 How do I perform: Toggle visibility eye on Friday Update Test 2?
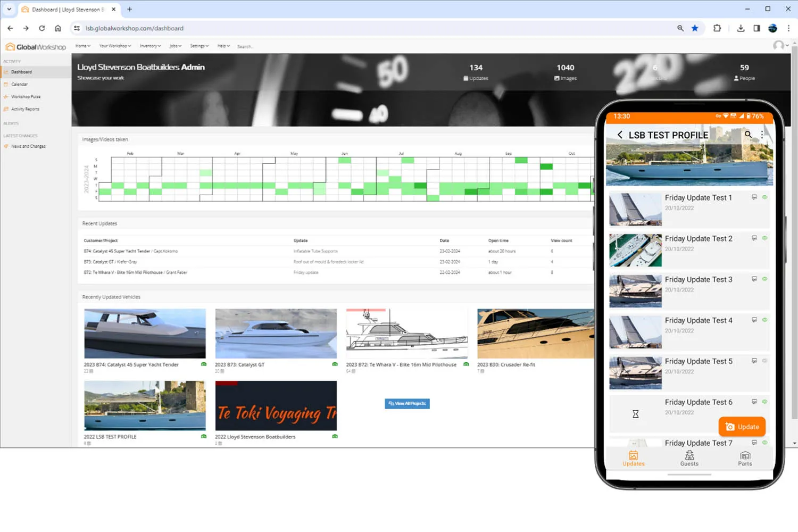click(x=764, y=238)
